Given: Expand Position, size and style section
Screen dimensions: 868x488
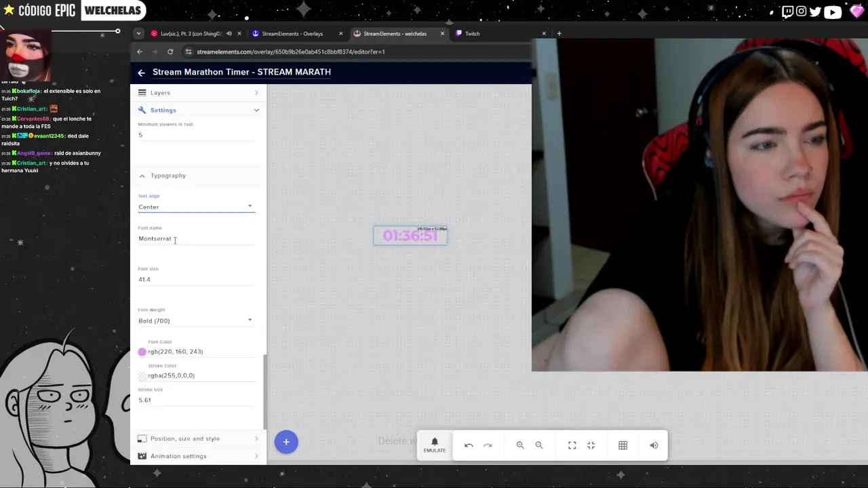Looking at the screenshot, I should 198,439.
